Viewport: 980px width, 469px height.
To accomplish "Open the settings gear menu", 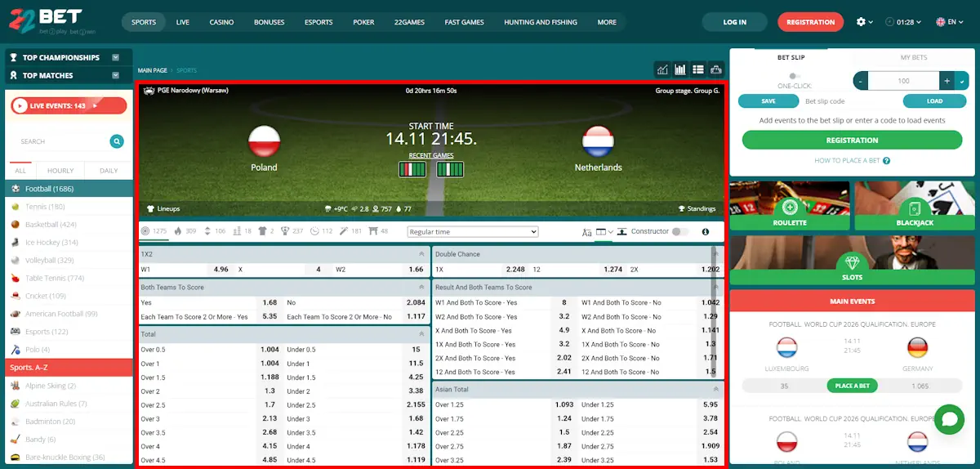I will click(x=864, y=22).
